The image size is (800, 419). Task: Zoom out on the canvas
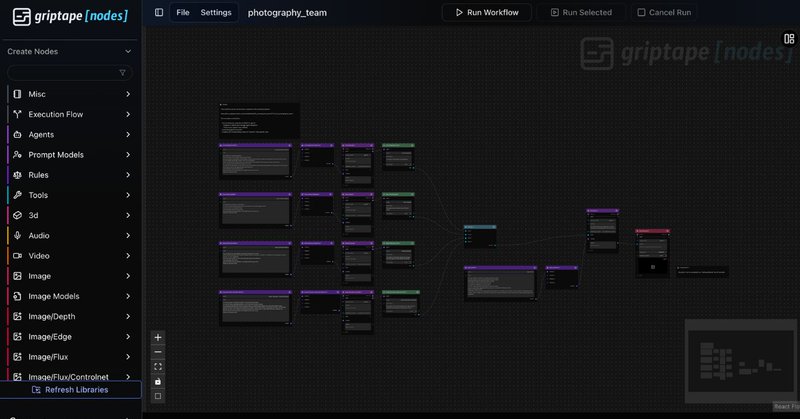[x=158, y=352]
